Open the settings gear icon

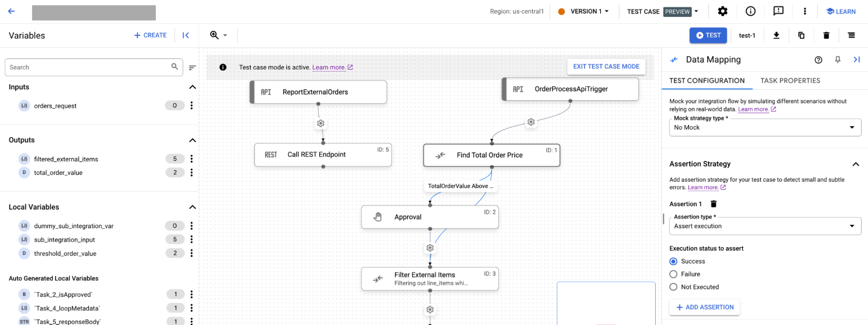point(723,11)
